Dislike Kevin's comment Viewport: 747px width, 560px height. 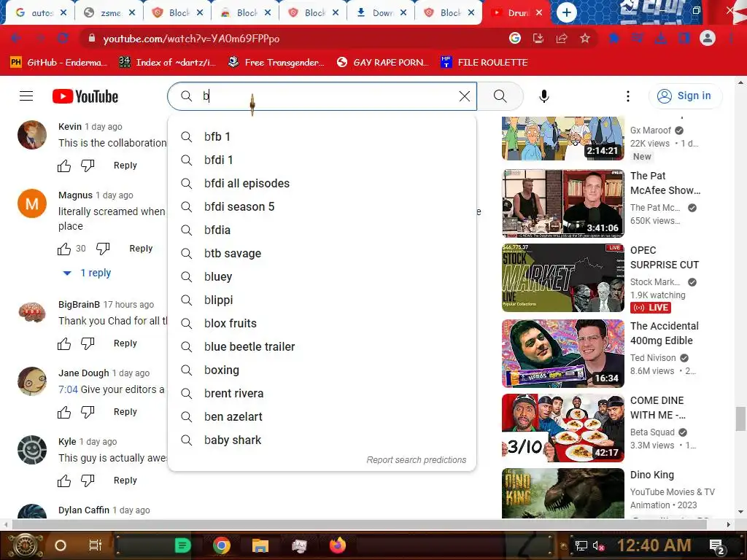(x=88, y=166)
